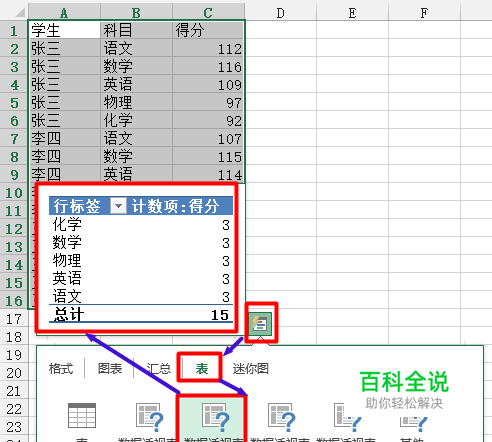492x442 pixels.
Task: Choose the 表 table icon in Quick Analysis
Action: tap(82, 415)
